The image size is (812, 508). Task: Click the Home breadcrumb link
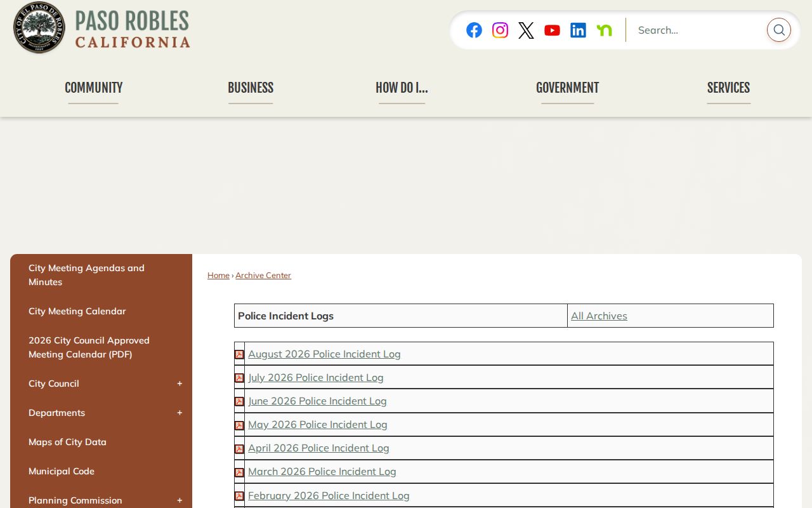point(218,275)
